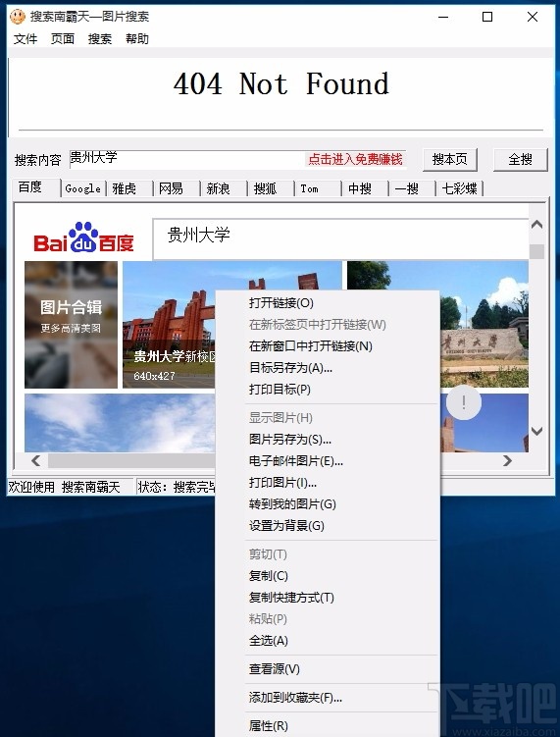Screen dimensions: 560x737
Task: Choose 在新窗口中打开链接(N)
Action: [328, 346]
